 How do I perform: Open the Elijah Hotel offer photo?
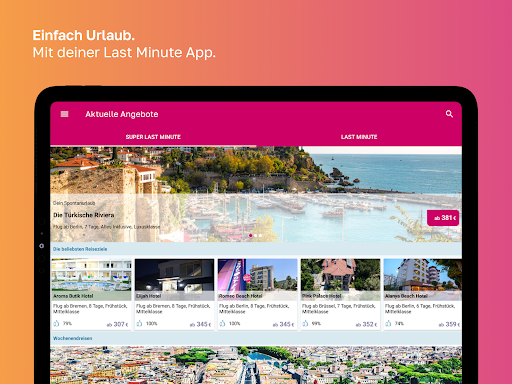click(x=174, y=280)
